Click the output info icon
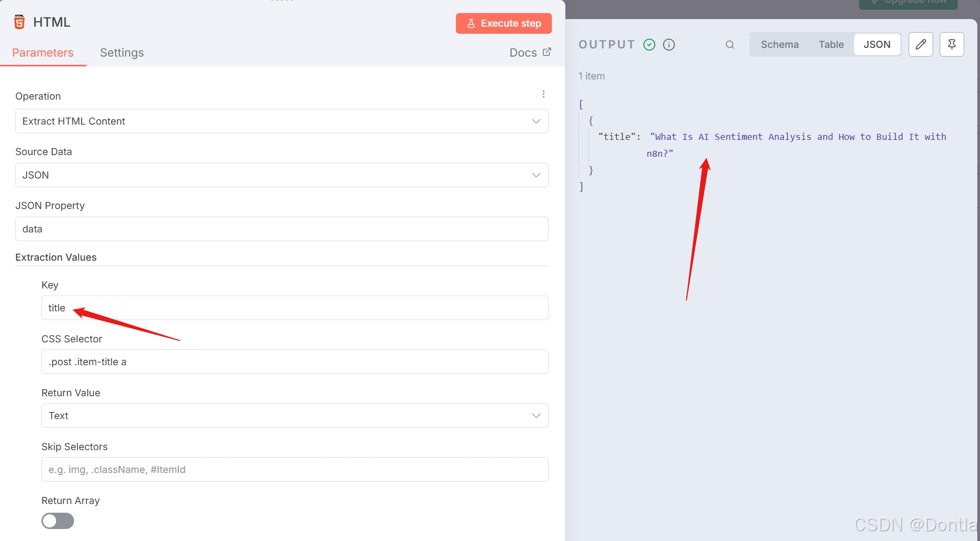Screen dimensions: 980x541 [669, 45]
